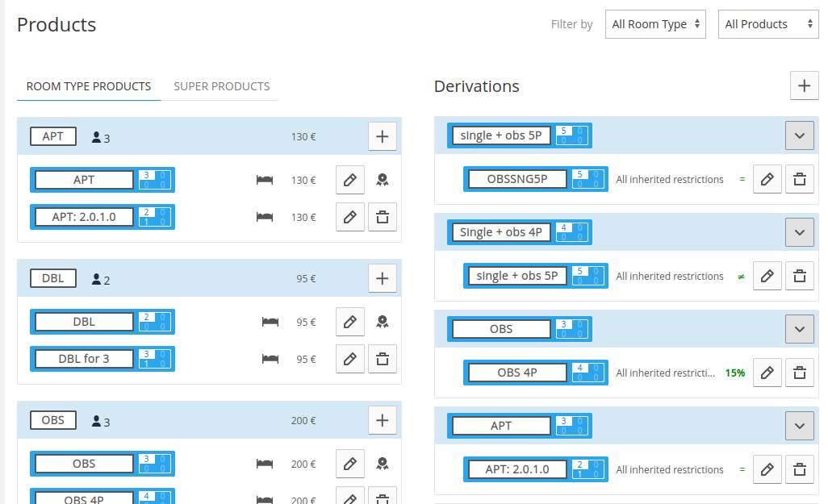Collapse the APT derivation group chevron
This screenshot has height=504, width=828.
point(800,426)
